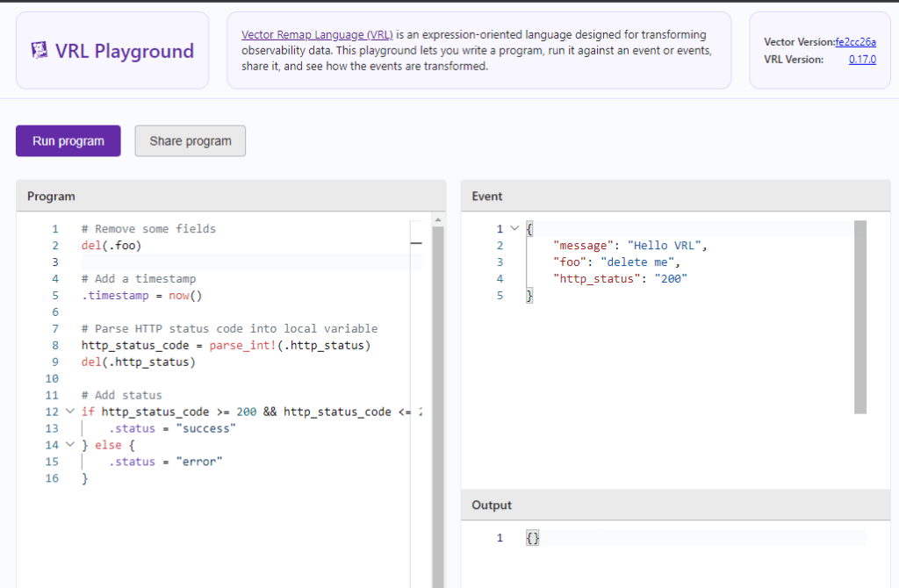Click the Event editor vertical scrollbar

coord(860,316)
